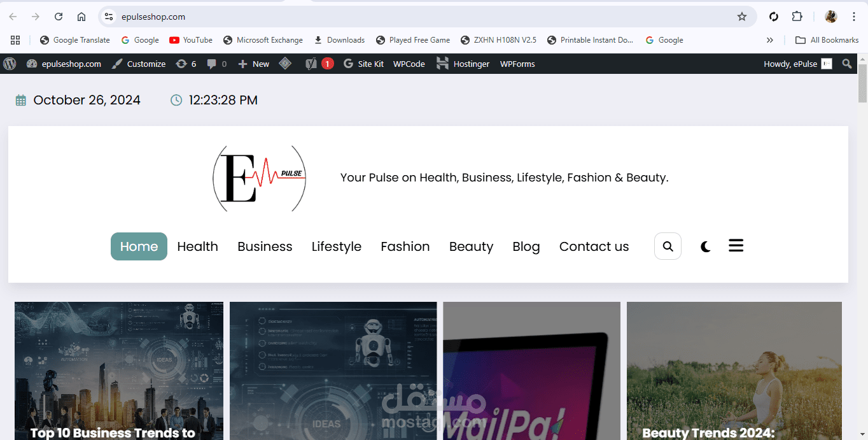This screenshot has height=440, width=868.
Task: Click the site search button
Action: pos(668,246)
